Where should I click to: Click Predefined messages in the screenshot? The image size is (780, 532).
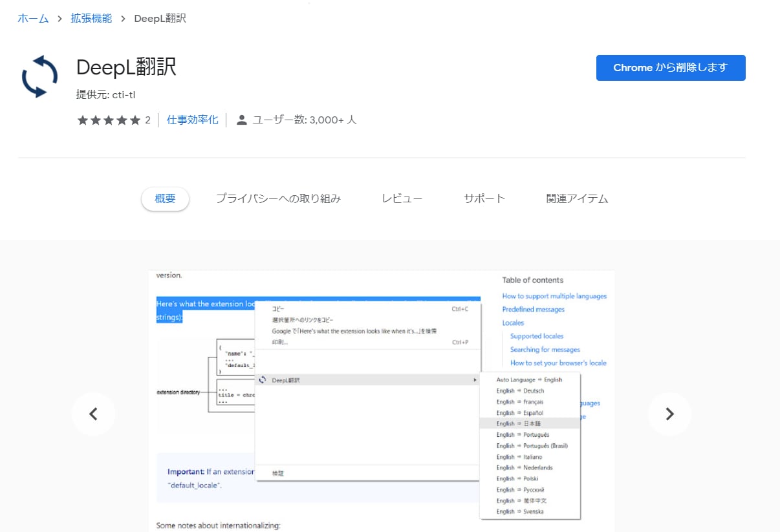pyautogui.click(x=534, y=310)
